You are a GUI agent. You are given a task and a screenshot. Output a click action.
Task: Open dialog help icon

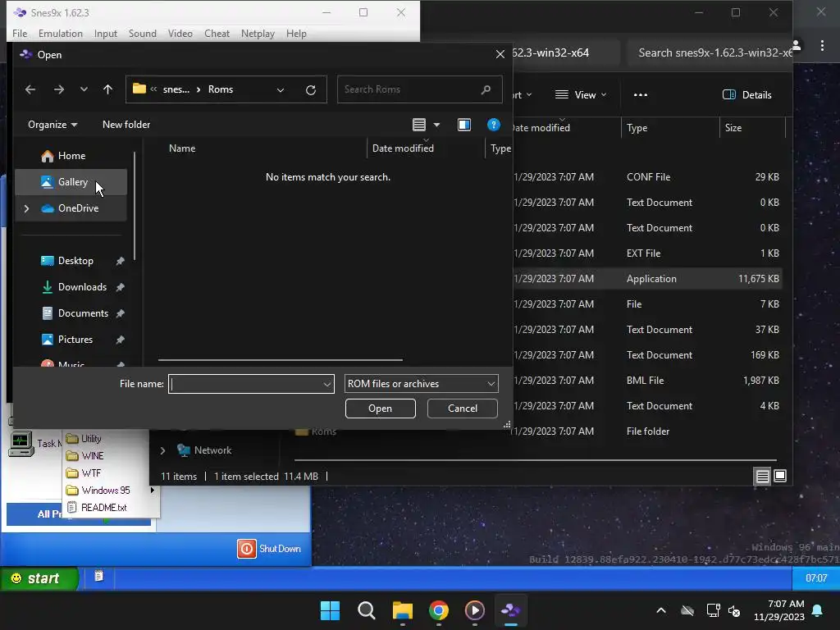[493, 125]
